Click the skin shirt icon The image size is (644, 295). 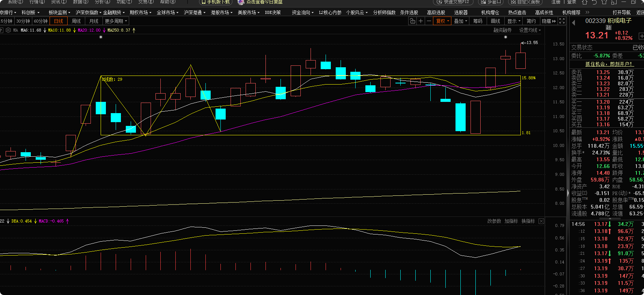coord(604,2)
